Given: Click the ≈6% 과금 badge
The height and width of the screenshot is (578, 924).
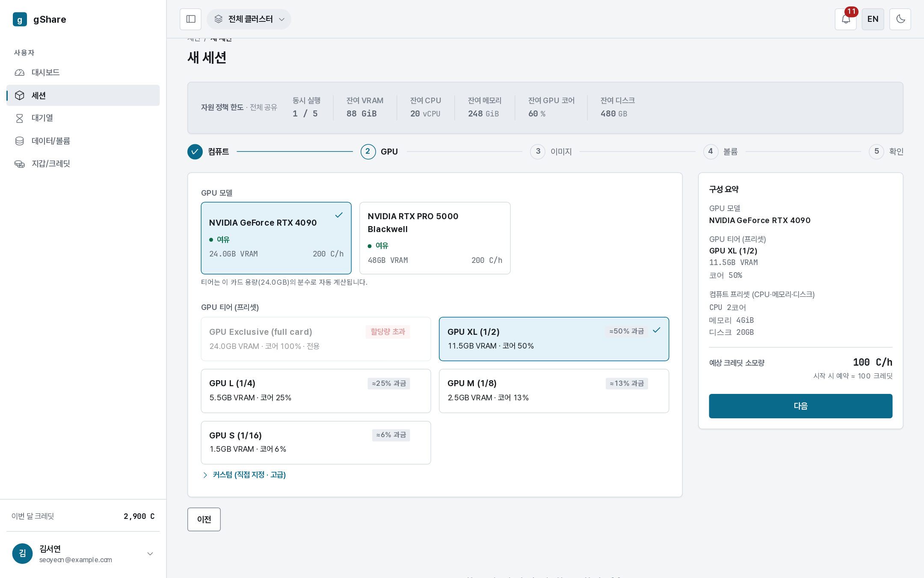Looking at the screenshot, I should point(391,435).
